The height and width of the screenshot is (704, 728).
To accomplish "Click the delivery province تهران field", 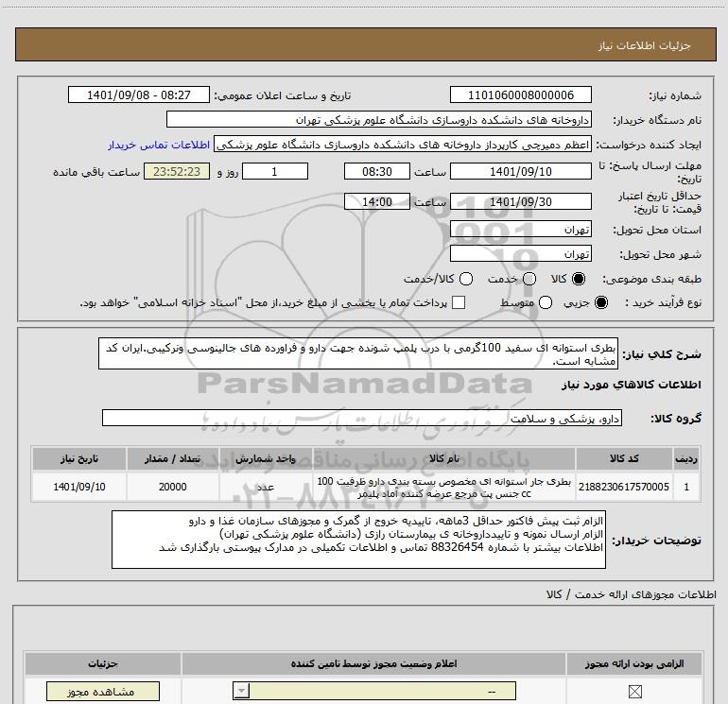I will point(520,230).
